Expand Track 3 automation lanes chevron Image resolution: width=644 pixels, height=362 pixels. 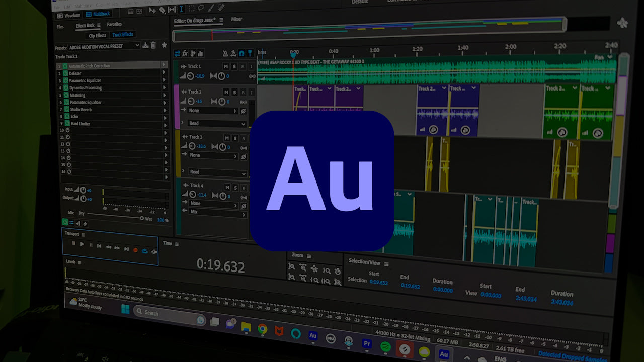pos(183,172)
